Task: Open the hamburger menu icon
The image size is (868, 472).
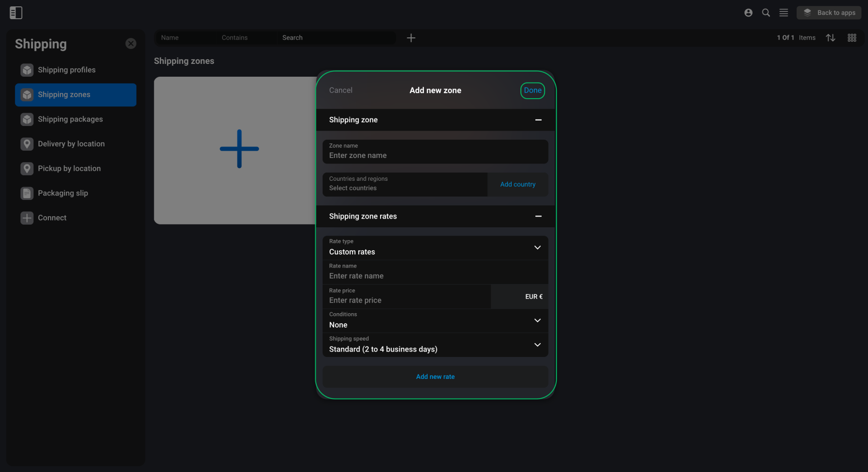Action: (x=784, y=13)
